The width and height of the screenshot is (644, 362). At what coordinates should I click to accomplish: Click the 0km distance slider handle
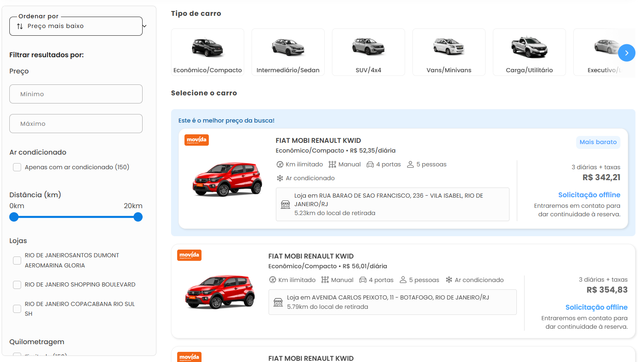click(14, 217)
